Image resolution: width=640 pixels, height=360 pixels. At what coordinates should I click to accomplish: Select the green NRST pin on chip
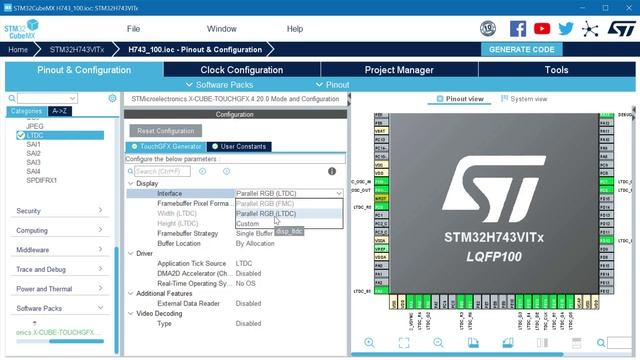pos(381,198)
